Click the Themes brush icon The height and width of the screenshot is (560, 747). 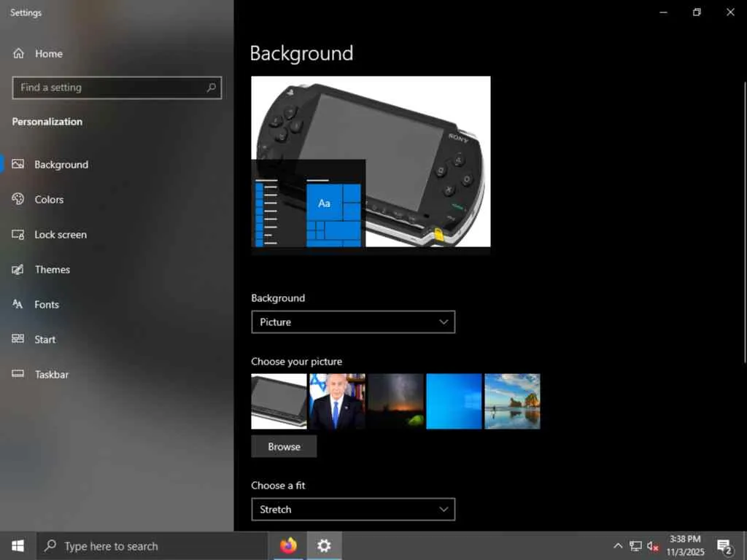18,270
